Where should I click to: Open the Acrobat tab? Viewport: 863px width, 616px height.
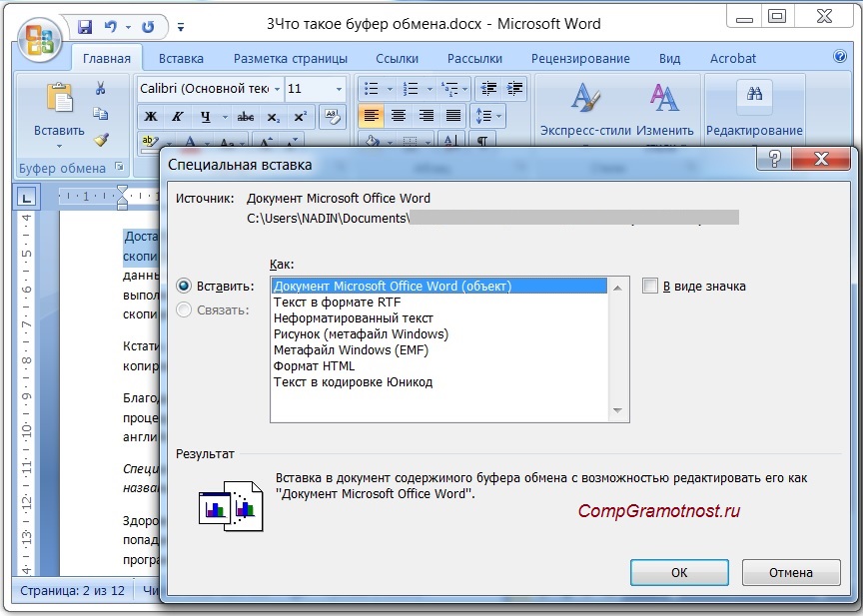tap(733, 59)
